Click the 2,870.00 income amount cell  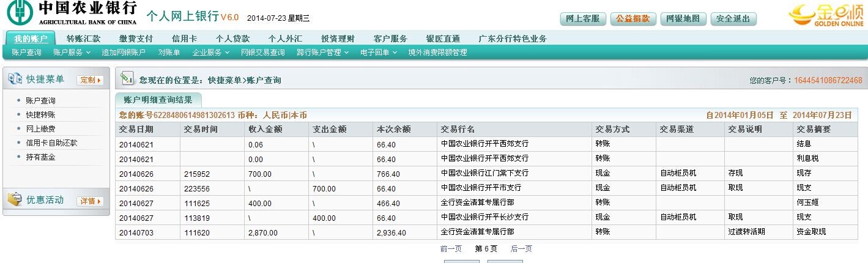(x=277, y=232)
